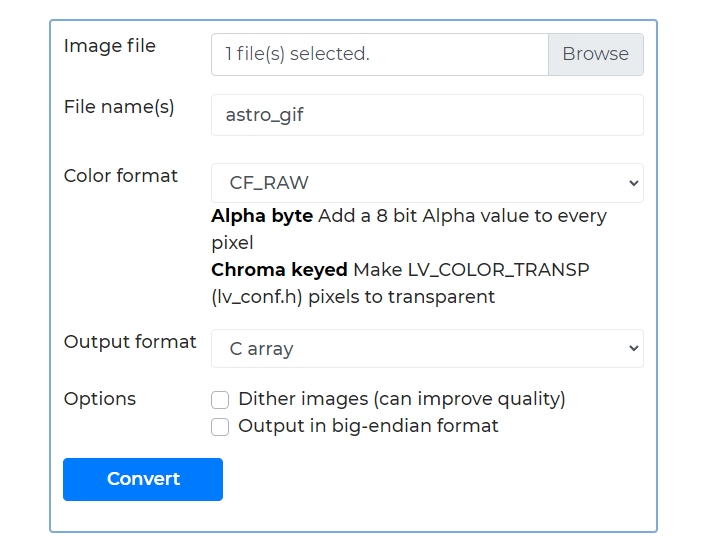Click the File name(s) text input 'astro_gif'

tap(427, 115)
